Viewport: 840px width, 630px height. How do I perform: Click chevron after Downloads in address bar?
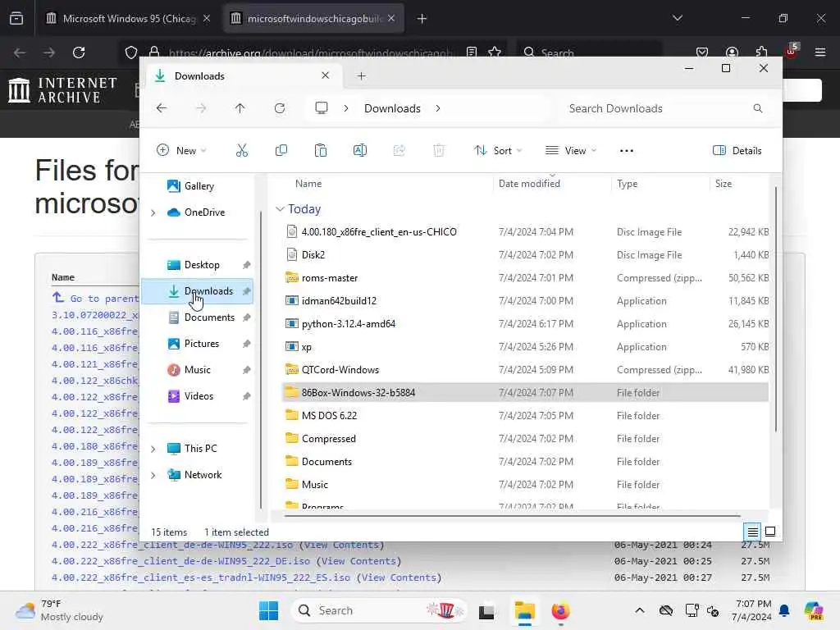(x=438, y=108)
